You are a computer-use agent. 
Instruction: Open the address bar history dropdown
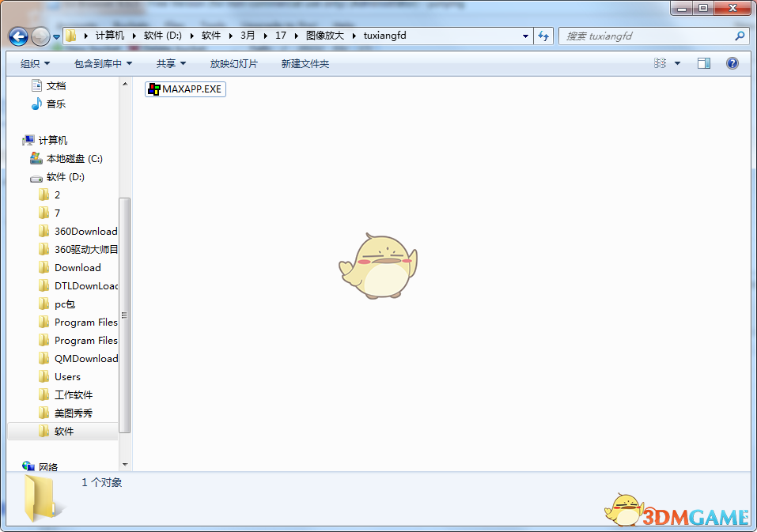(x=526, y=36)
